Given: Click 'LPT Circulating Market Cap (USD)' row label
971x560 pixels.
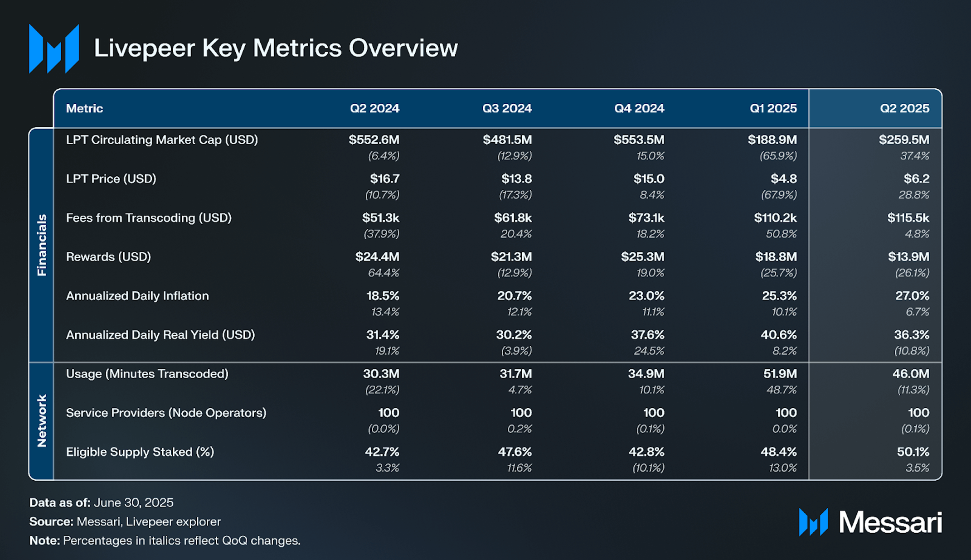Looking at the screenshot, I should click(162, 140).
